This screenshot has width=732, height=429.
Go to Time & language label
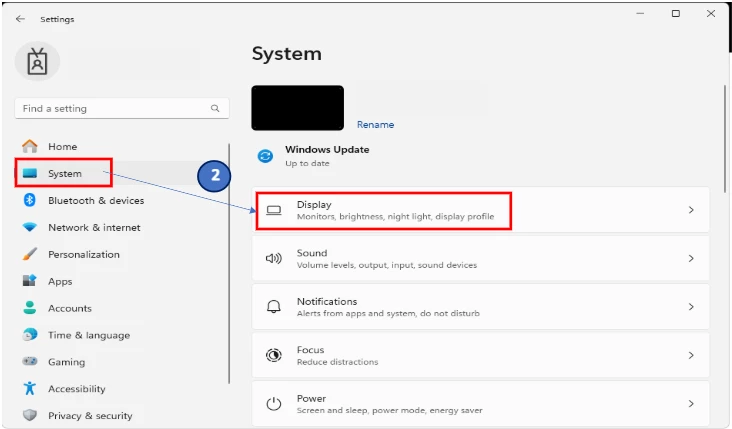tap(89, 335)
